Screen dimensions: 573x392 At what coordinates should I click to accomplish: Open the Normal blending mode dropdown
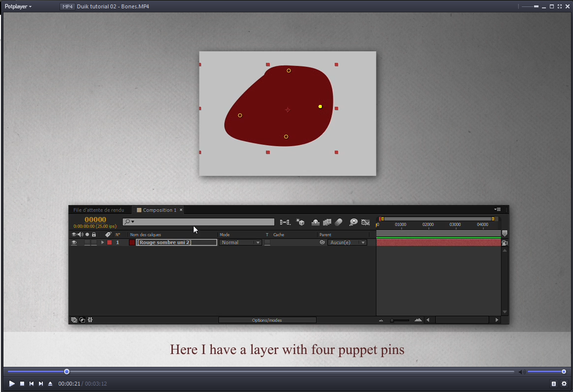coord(240,243)
